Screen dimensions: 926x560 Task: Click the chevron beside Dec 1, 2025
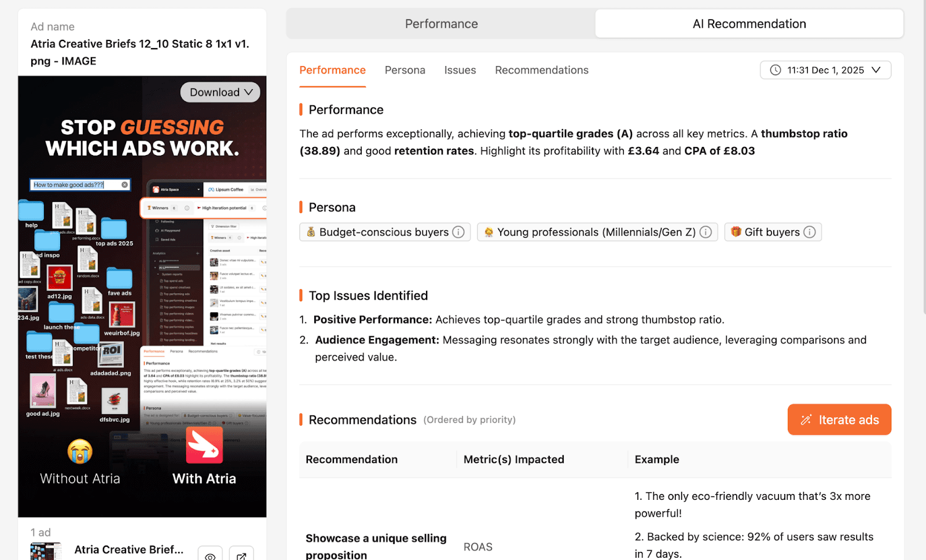876,70
